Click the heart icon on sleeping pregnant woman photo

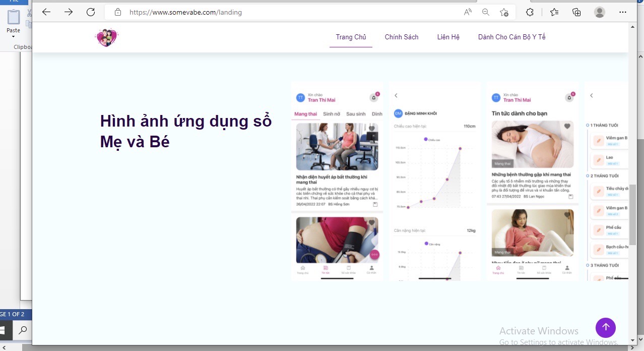pos(567,127)
